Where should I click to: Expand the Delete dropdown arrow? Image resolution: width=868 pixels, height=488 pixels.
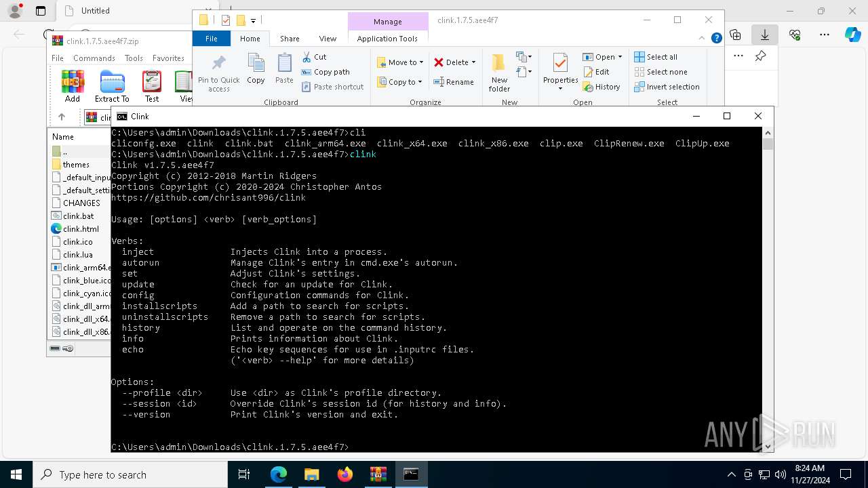pyautogui.click(x=473, y=62)
